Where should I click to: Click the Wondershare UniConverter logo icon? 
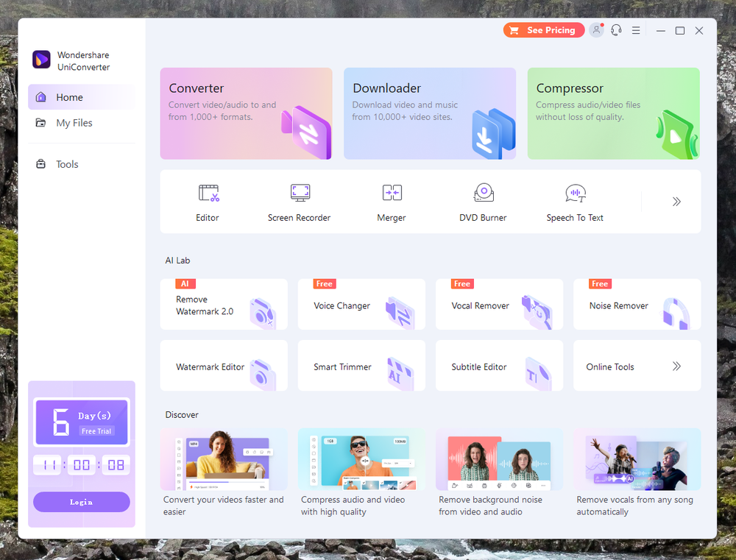(41, 60)
